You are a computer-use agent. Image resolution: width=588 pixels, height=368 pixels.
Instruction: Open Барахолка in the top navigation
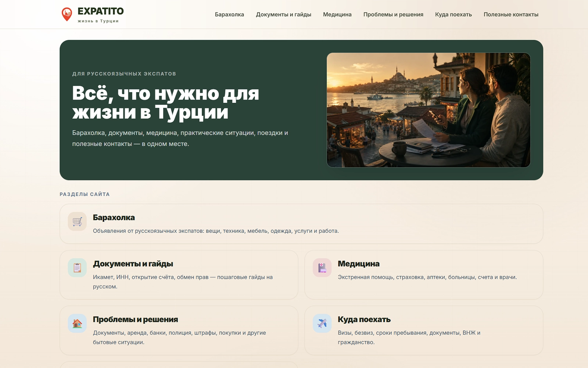[x=229, y=14]
